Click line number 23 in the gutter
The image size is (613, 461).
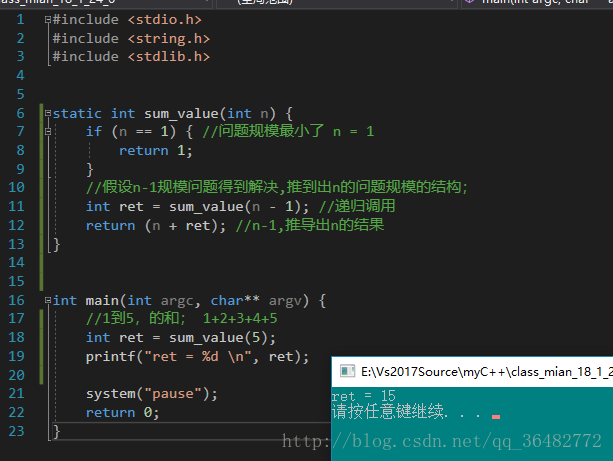(16, 431)
